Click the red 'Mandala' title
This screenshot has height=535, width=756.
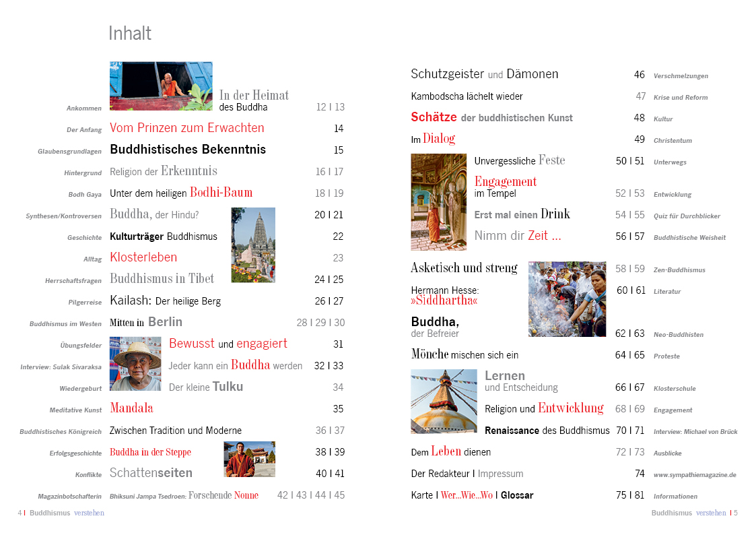[132, 408]
